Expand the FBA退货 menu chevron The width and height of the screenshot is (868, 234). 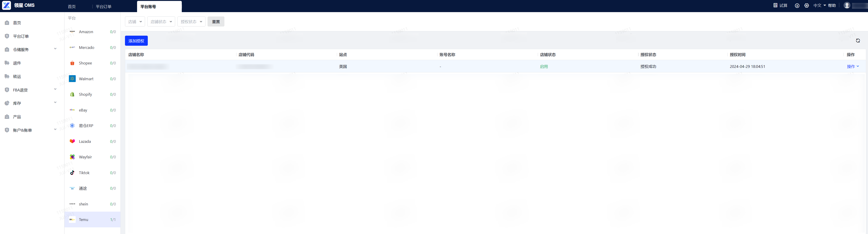pos(55,89)
